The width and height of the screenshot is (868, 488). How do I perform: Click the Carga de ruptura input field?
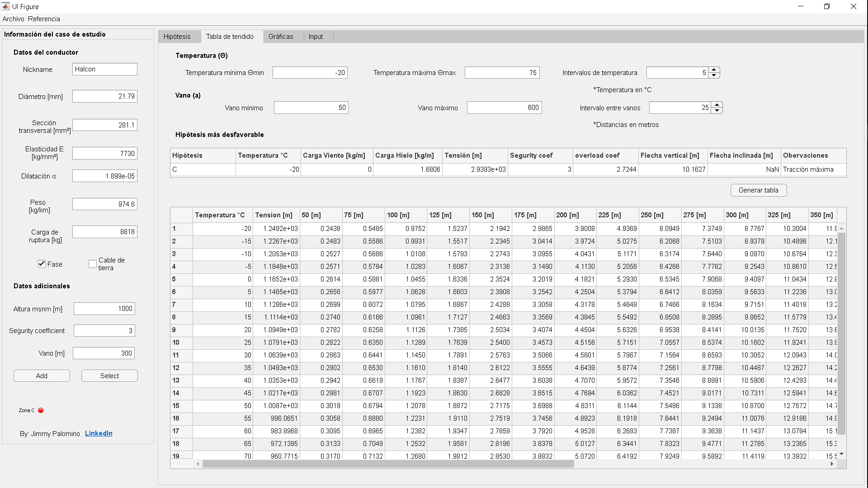click(105, 232)
